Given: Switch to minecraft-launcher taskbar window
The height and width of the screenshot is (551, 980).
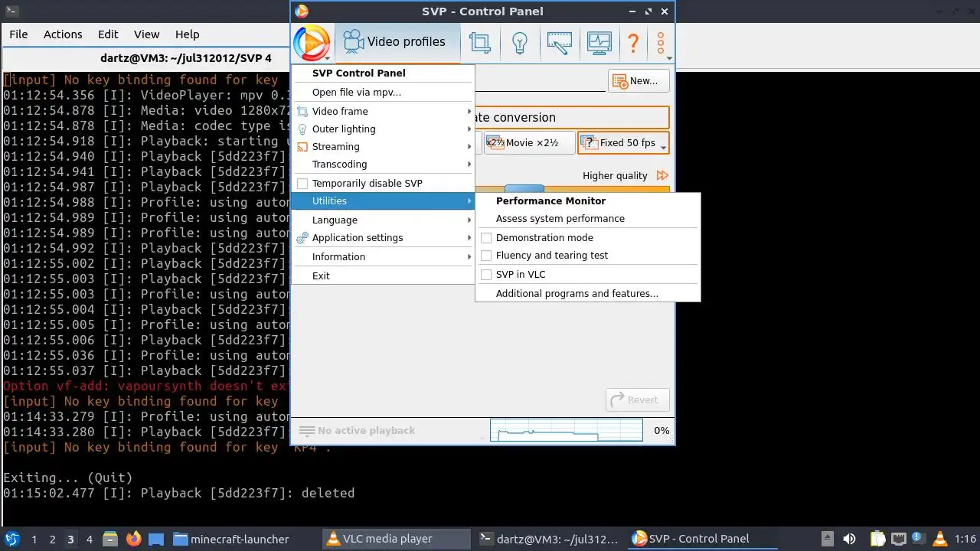Looking at the screenshot, I should [231, 539].
